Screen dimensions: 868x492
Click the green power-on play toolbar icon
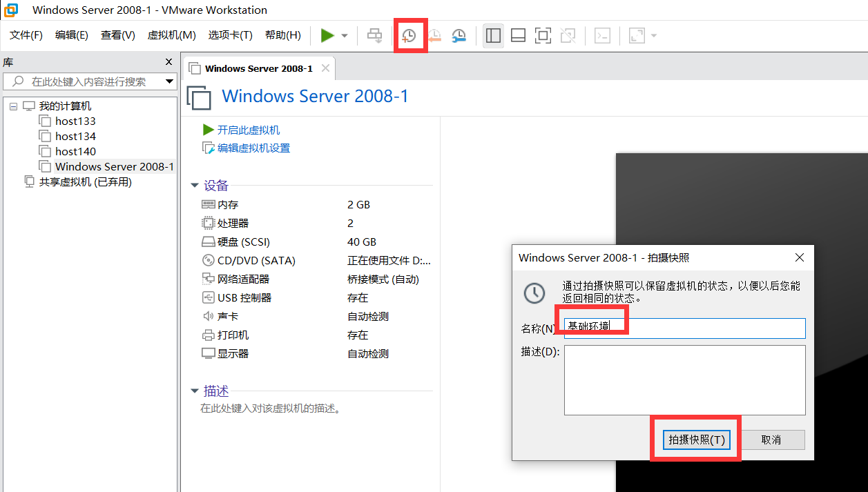click(x=327, y=35)
